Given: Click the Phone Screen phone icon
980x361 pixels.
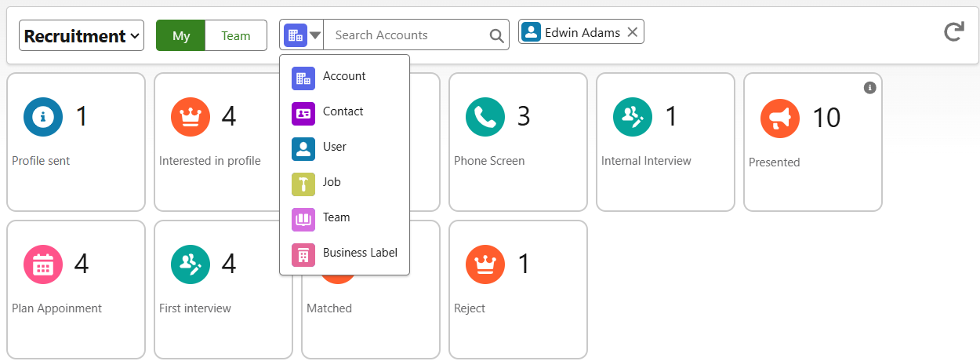Looking at the screenshot, I should [485, 117].
